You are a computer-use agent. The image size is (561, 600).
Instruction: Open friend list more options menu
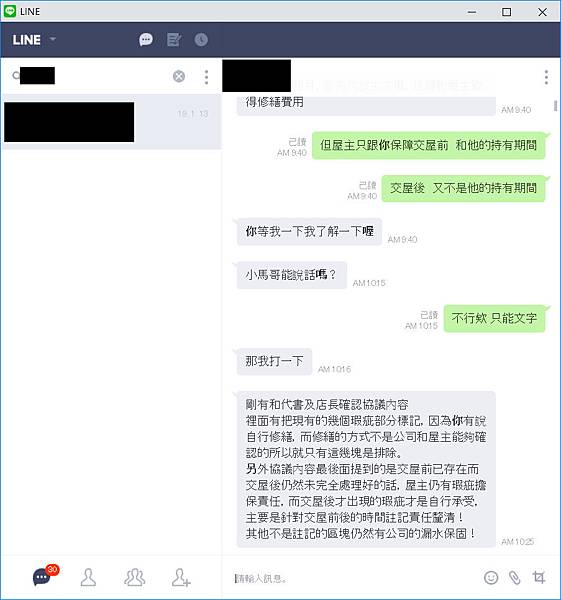[x=207, y=77]
